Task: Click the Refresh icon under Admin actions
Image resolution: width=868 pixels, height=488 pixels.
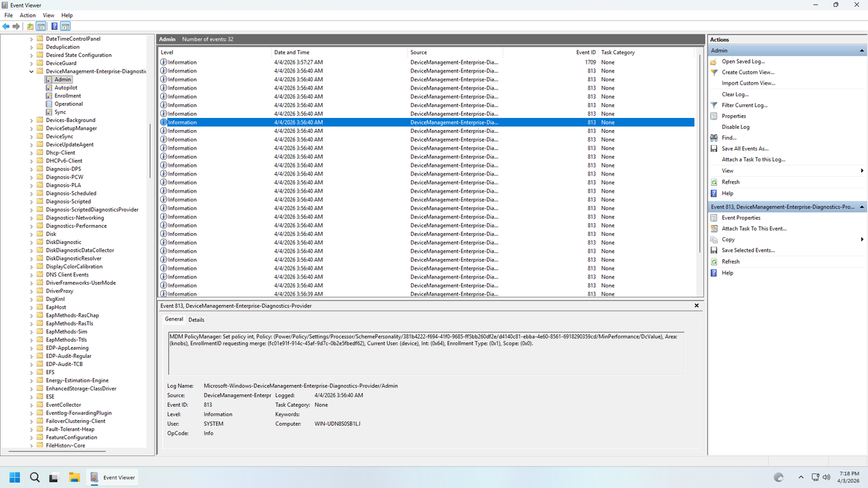Action: tap(714, 182)
